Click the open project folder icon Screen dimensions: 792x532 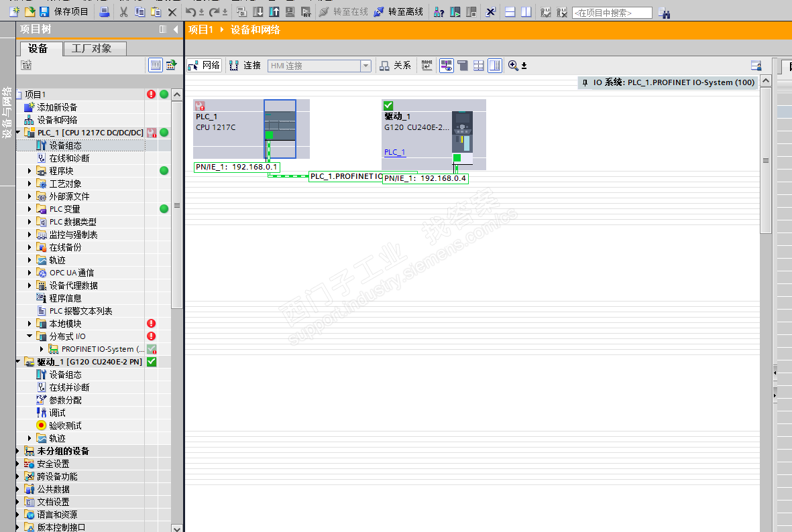click(x=30, y=11)
